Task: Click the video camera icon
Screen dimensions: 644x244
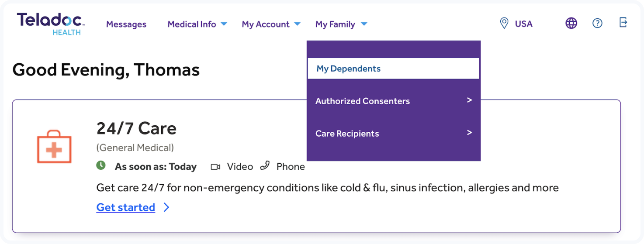Action: tap(215, 167)
